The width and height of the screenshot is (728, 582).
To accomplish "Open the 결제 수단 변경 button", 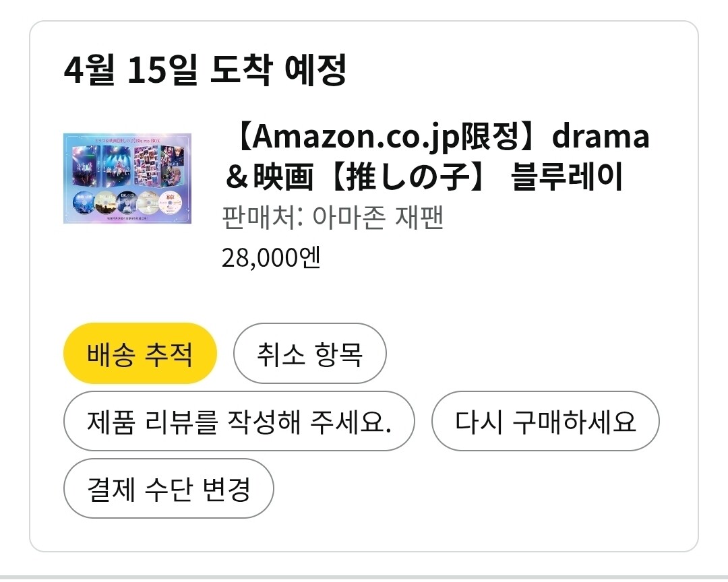I will click(169, 489).
